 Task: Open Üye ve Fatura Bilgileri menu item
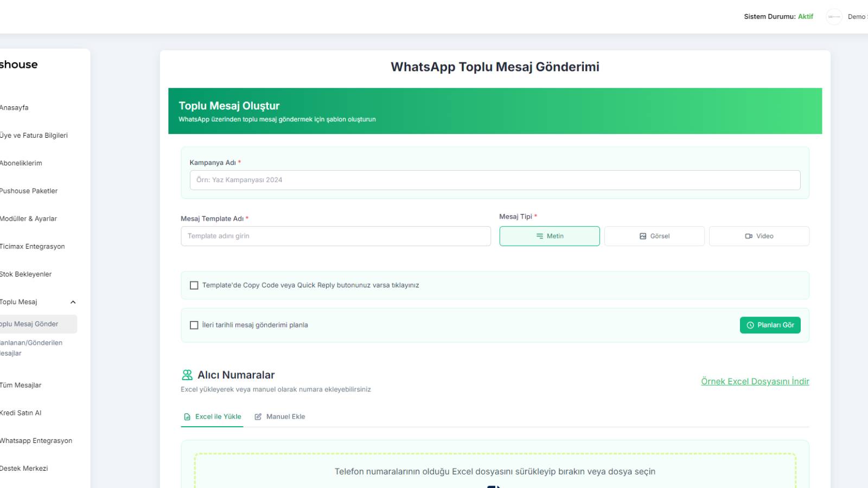click(x=34, y=136)
